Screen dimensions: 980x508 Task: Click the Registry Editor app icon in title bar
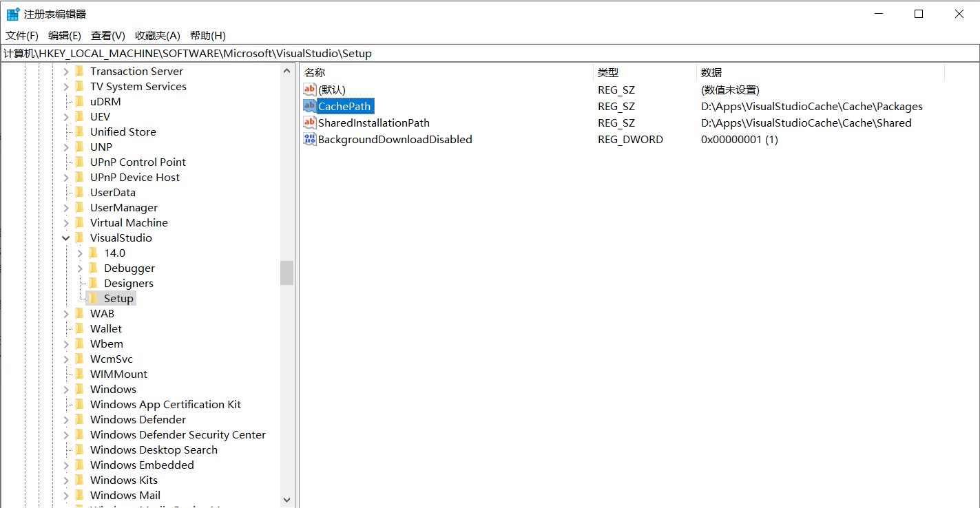pos(13,14)
